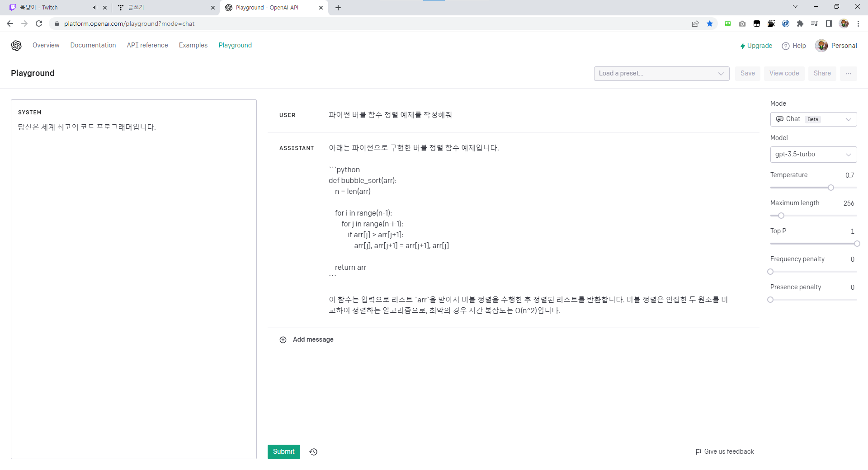Click the Help question mark icon
Image resolution: width=868 pixels, height=470 pixels.
(x=786, y=46)
